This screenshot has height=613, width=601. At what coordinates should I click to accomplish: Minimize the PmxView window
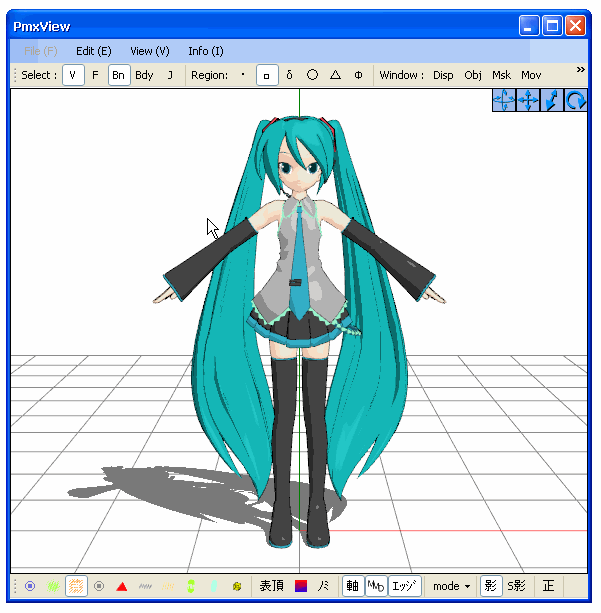pos(529,26)
